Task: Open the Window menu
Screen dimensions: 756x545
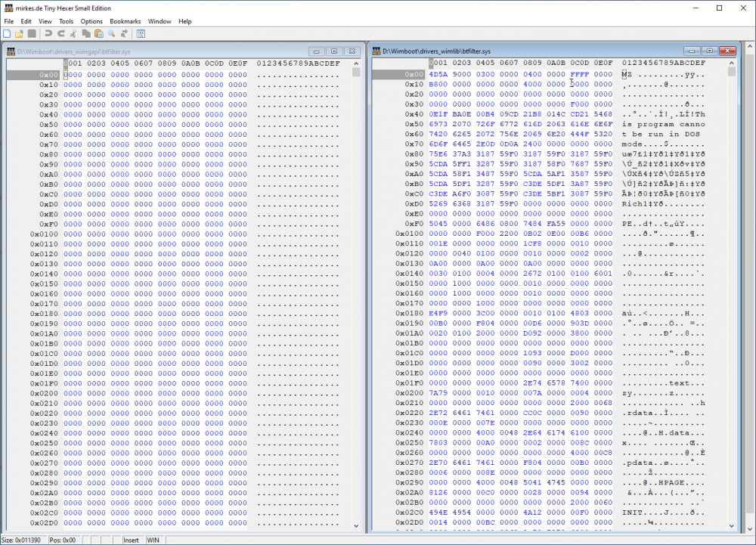Action: coord(160,21)
